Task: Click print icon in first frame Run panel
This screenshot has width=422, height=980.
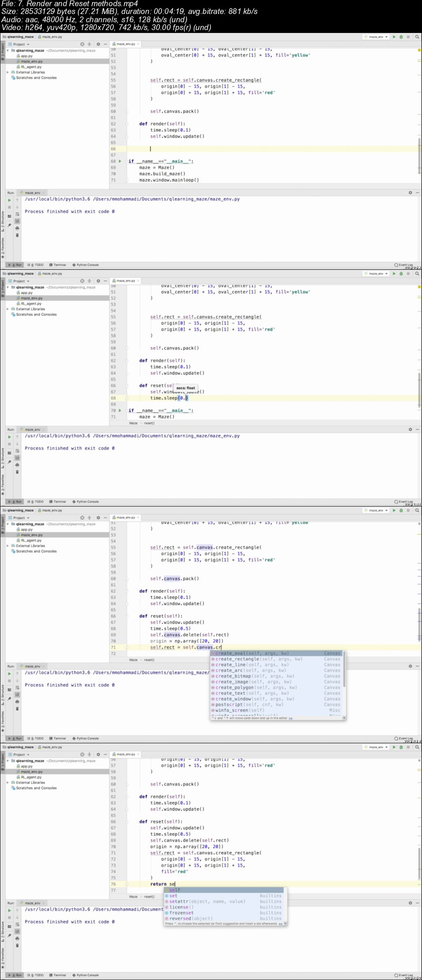Action: click(x=17, y=228)
